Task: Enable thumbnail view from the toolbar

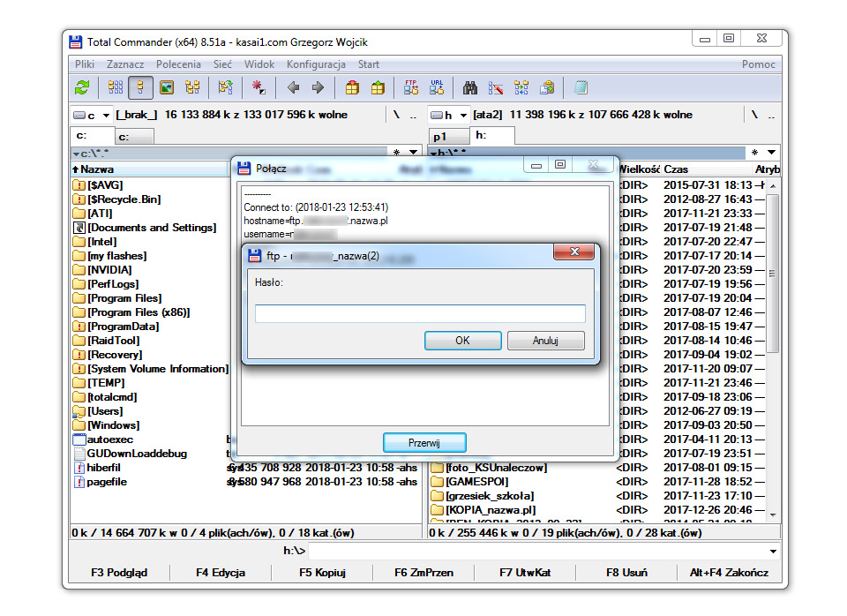Action: (x=167, y=87)
